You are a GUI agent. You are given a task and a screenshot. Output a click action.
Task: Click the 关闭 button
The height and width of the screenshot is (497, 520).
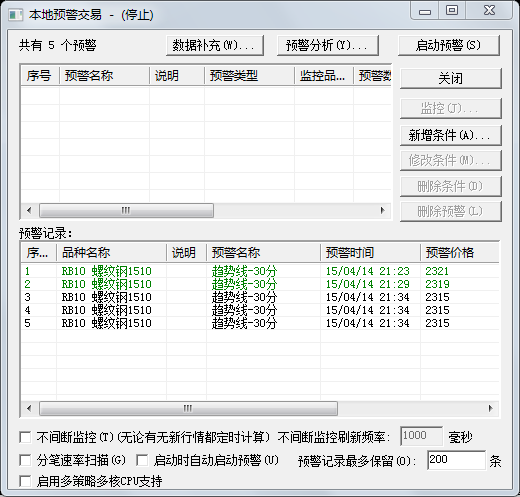pyautogui.click(x=451, y=79)
